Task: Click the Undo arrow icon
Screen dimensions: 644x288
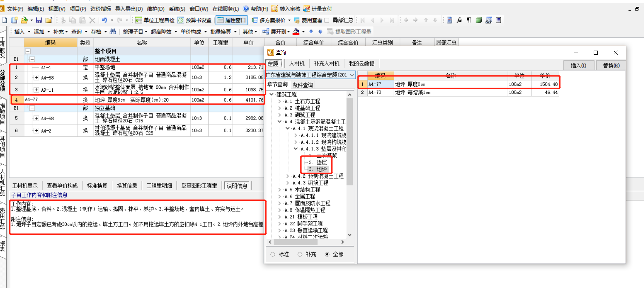Action: [105, 20]
